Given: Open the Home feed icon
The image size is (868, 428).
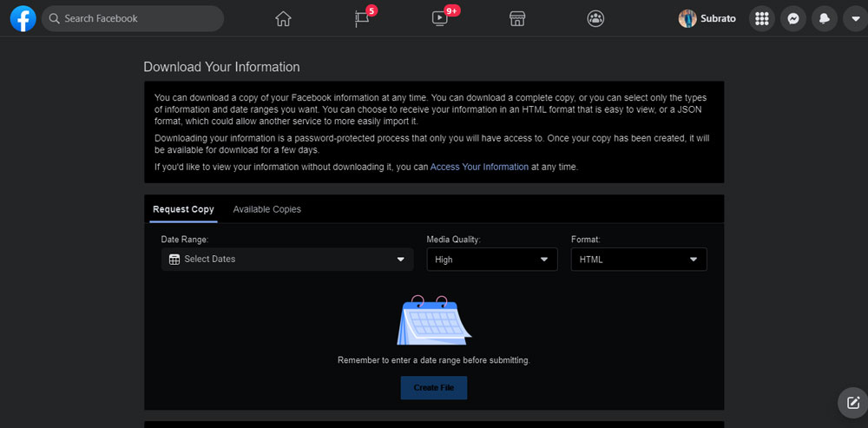Looking at the screenshot, I should tap(283, 19).
